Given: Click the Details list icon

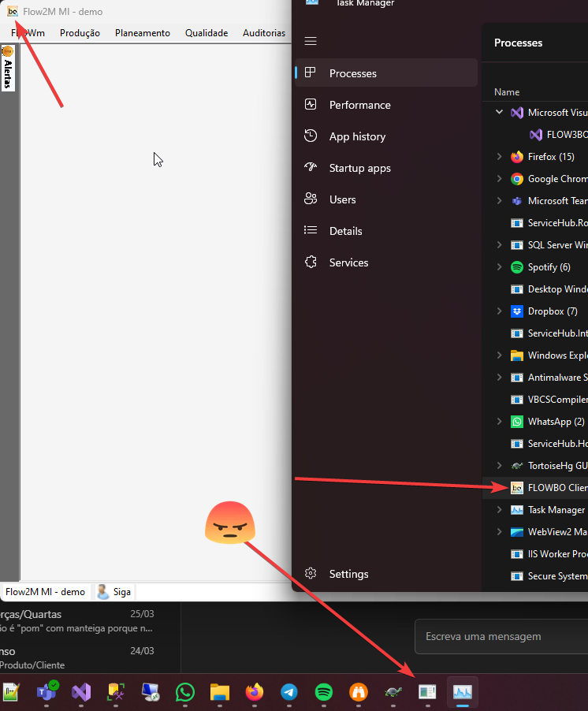Looking at the screenshot, I should 311,230.
